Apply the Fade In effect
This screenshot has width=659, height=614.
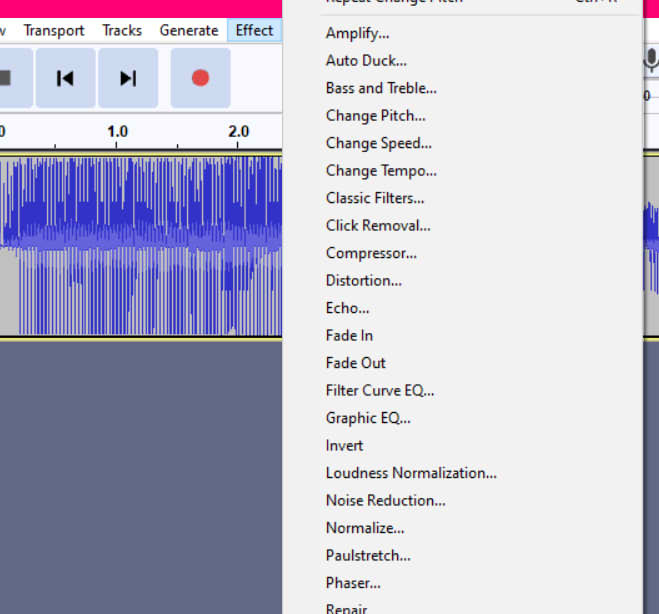(462, 335)
